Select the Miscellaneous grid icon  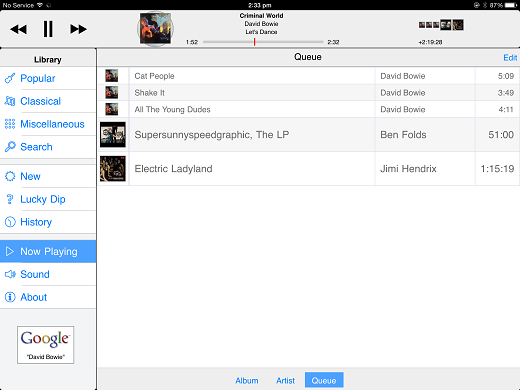click(x=10, y=124)
